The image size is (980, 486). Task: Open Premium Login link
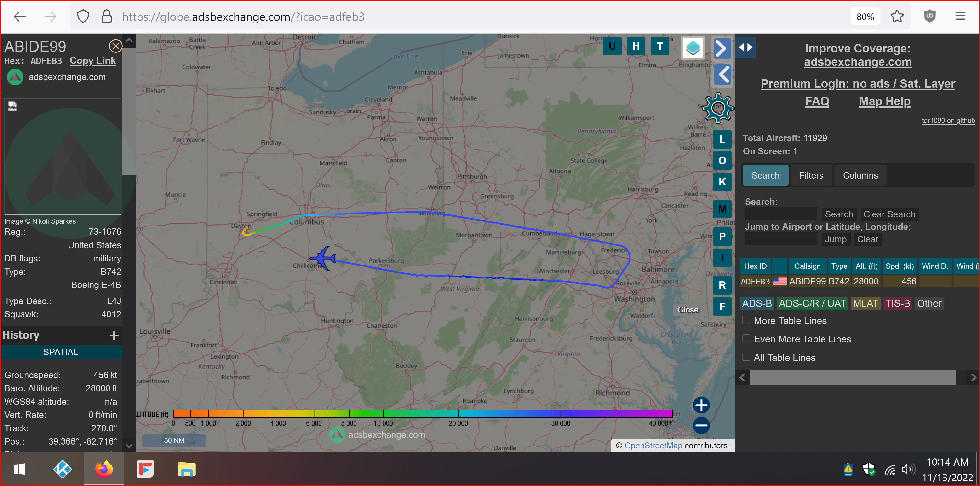click(x=858, y=83)
